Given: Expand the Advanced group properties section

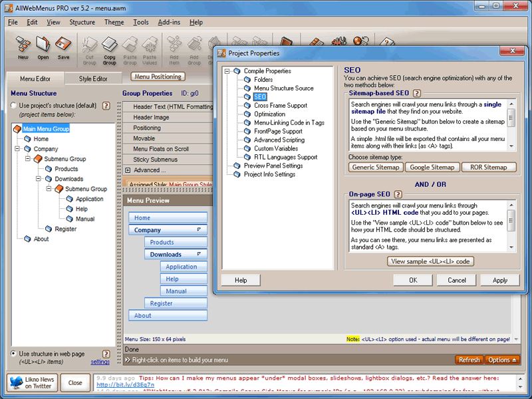Looking at the screenshot, I should 128,170.
